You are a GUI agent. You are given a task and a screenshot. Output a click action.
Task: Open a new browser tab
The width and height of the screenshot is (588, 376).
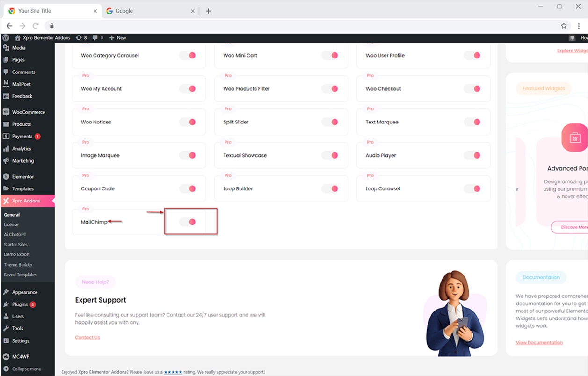click(x=208, y=11)
